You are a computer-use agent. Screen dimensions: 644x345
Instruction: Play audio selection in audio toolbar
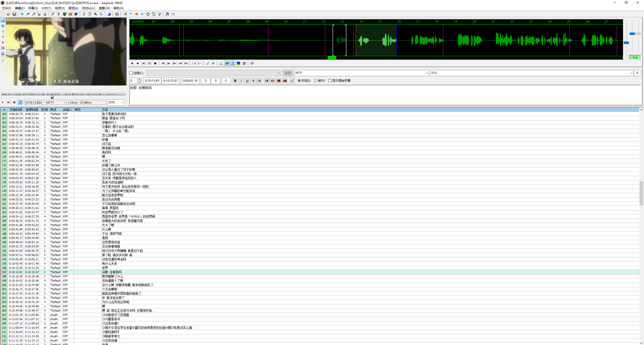[x=144, y=63]
